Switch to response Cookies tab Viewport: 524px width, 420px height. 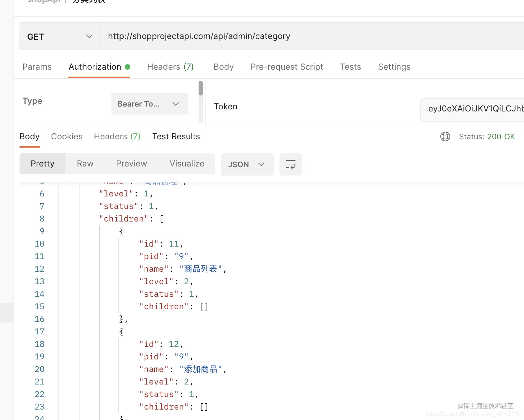pyautogui.click(x=67, y=137)
